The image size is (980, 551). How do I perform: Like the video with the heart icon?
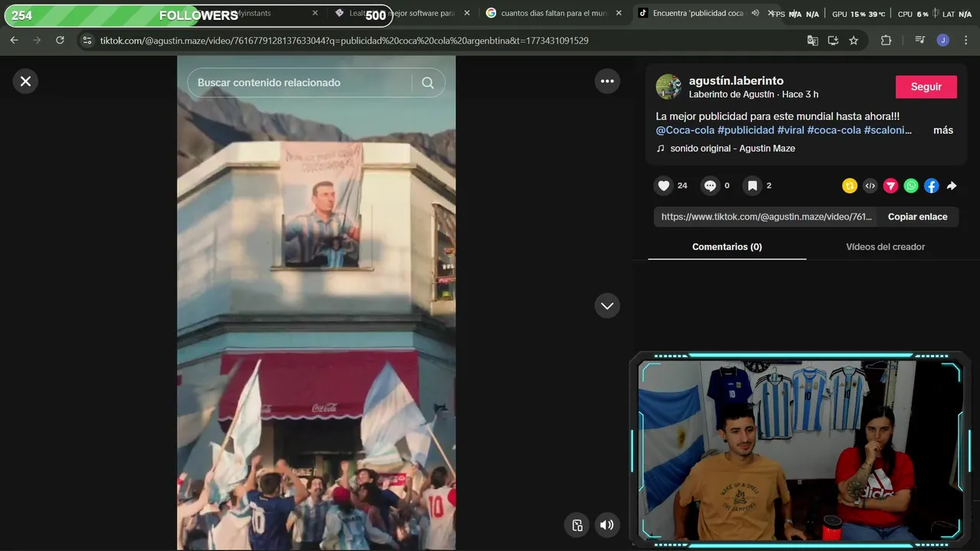pos(664,185)
